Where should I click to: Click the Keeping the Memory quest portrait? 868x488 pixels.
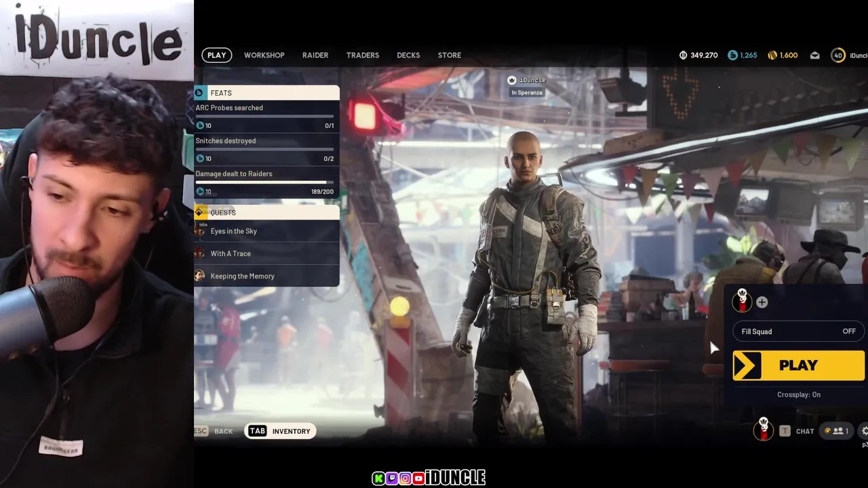pos(199,276)
